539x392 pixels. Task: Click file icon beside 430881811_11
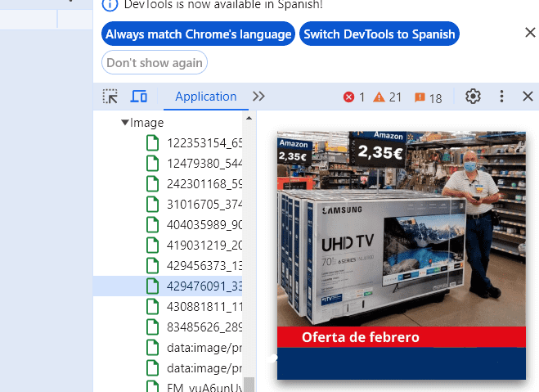click(x=153, y=306)
